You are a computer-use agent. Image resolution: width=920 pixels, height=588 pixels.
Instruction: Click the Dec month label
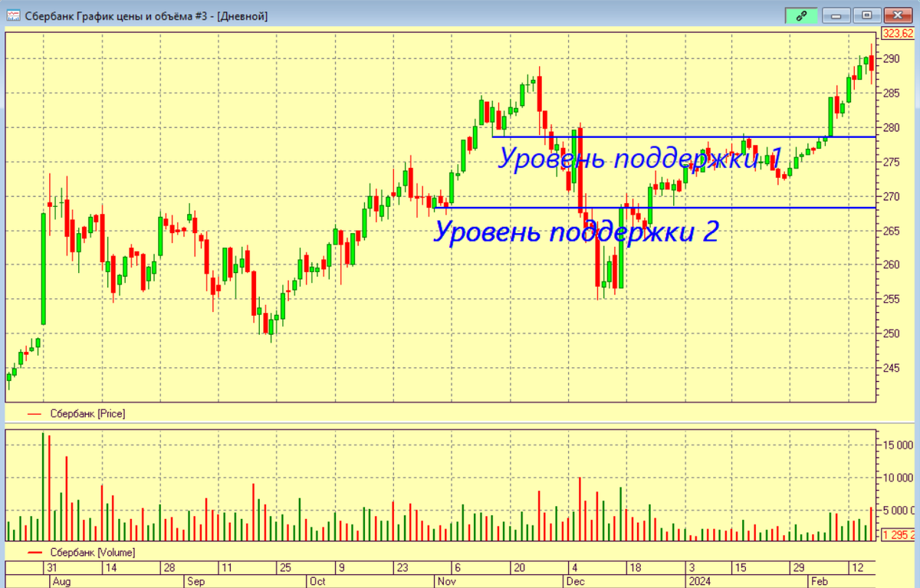pyautogui.click(x=574, y=581)
